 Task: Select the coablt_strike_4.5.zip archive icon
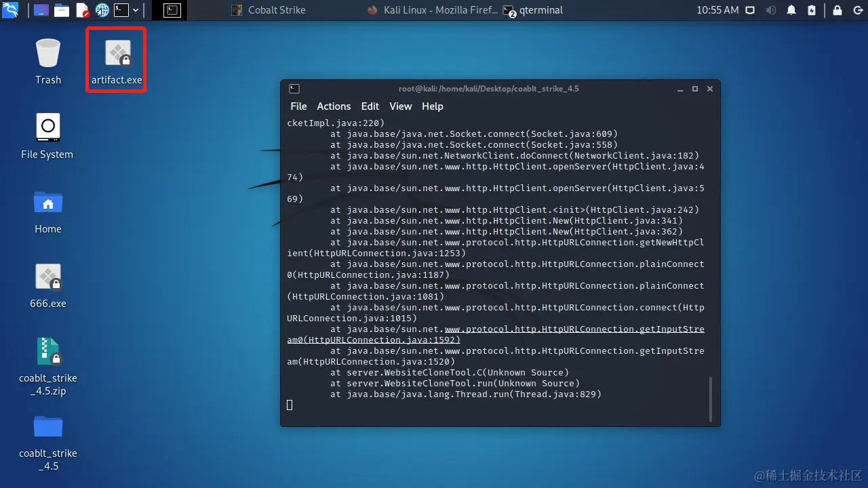click(48, 366)
